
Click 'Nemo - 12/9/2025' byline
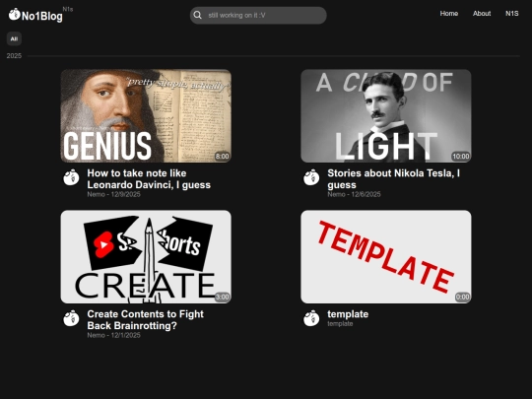(113, 194)
